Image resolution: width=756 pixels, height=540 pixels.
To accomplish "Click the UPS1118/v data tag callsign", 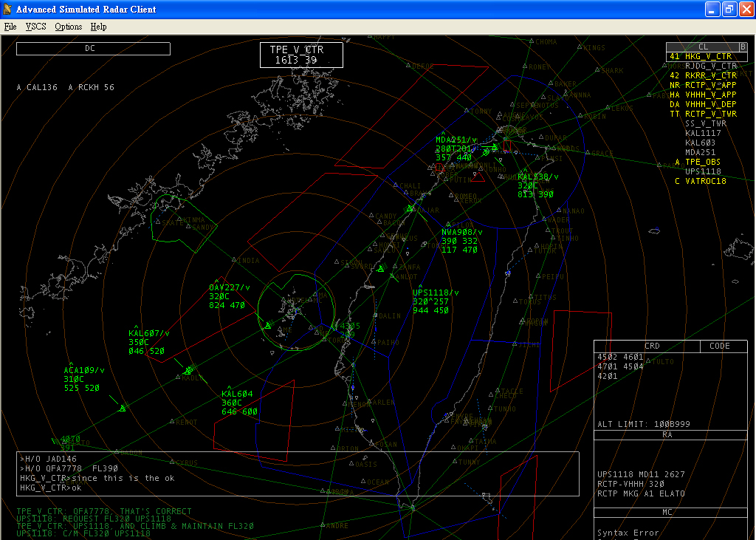I will pyautogui.click(x=436, y=293).
